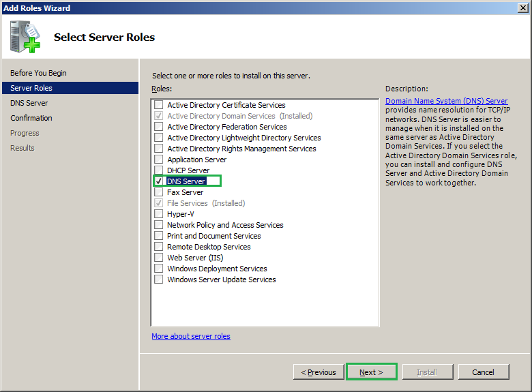This screenshot has width=532, height=392.
Task: Enable Windows Server Update Services checkbox
Action: pyautogui.click(x=159, y=280)
